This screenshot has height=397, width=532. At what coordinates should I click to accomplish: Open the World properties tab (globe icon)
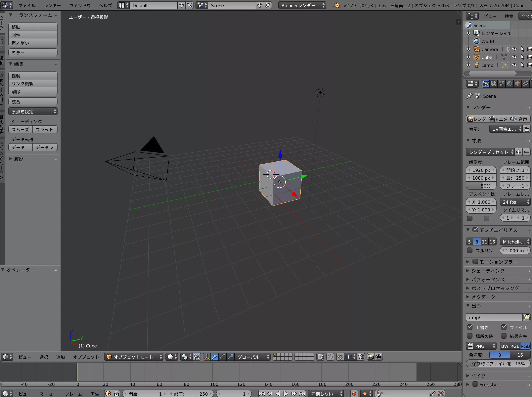(510, 83)
